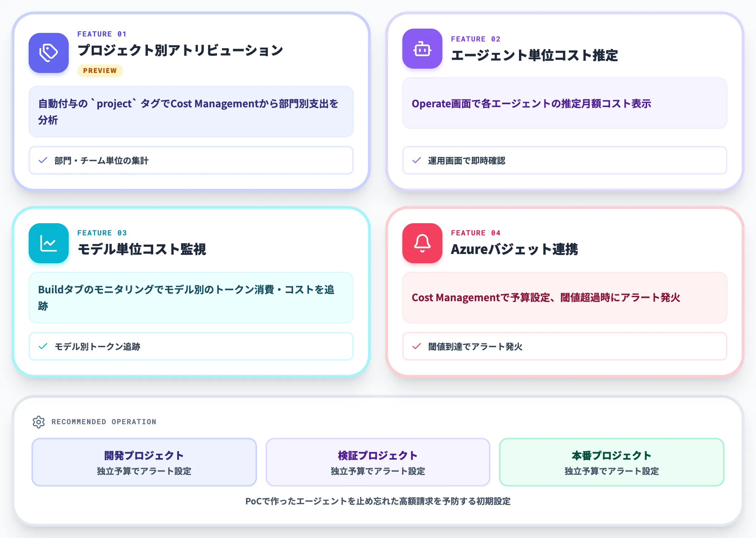Click the Operate画面 description box
The image size is (756, 538).
tap(565, 103)
